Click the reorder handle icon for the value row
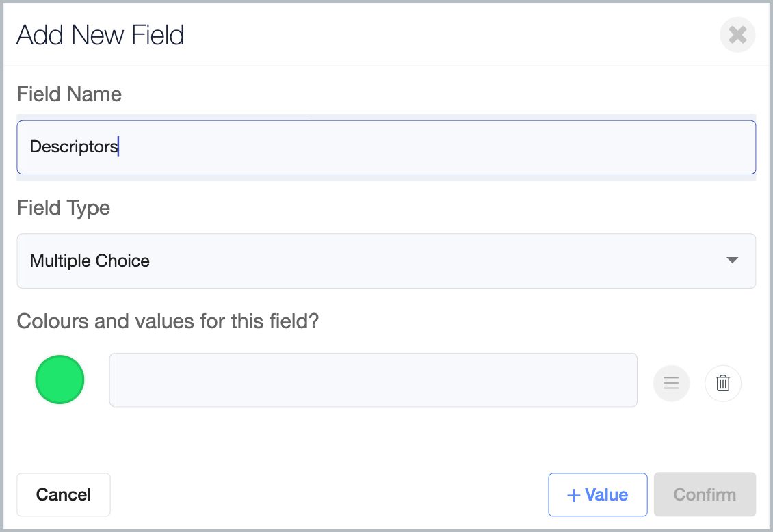The height and width of the screenshot is (532, 773). pos(671,383)
